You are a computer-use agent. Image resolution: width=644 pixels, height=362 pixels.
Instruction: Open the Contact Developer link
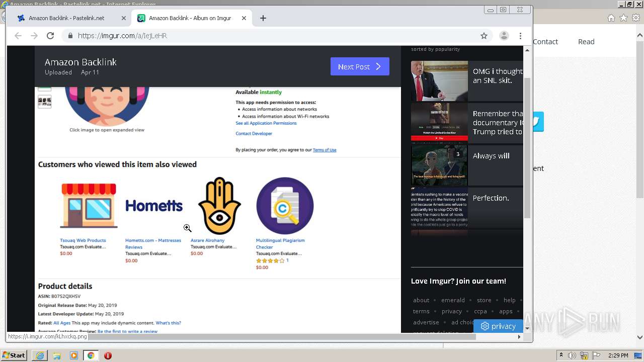254,134
